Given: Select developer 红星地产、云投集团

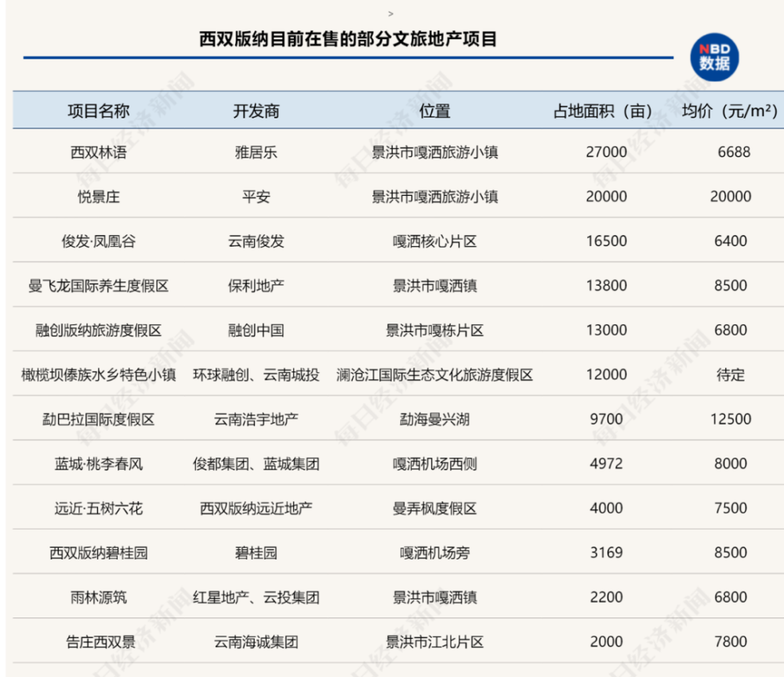Looking at the screenshot, I should [256, 598].
